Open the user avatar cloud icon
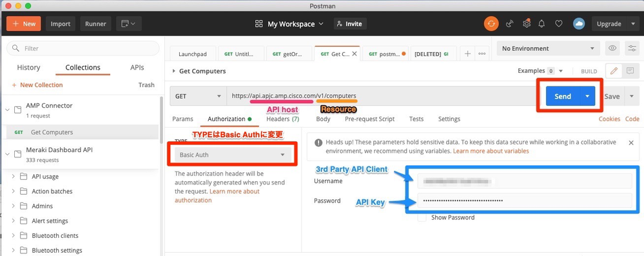Image resolution: width=644 pixels, height=256 pixels. coord(579,24)
